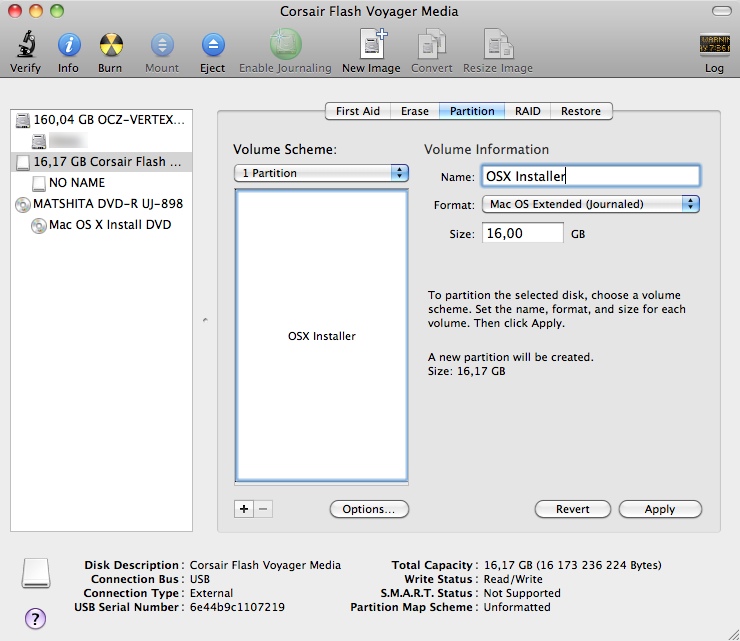Viewport: 740px width, 641px height.
Task: Click the NO NAME volume icon
Action: pyautogui.click(x=39, y=183)
